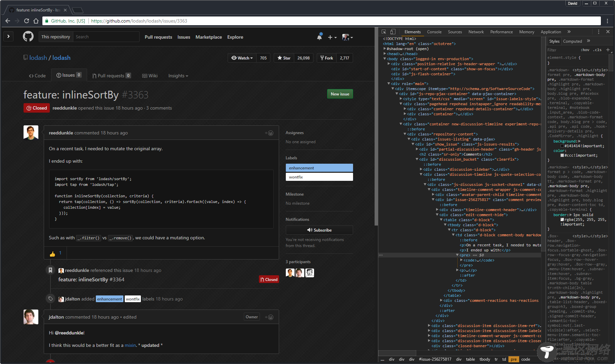This screenshot has width=615, height=364.
Task: Click border rgba color swatch
Action: tap(562, 219)
